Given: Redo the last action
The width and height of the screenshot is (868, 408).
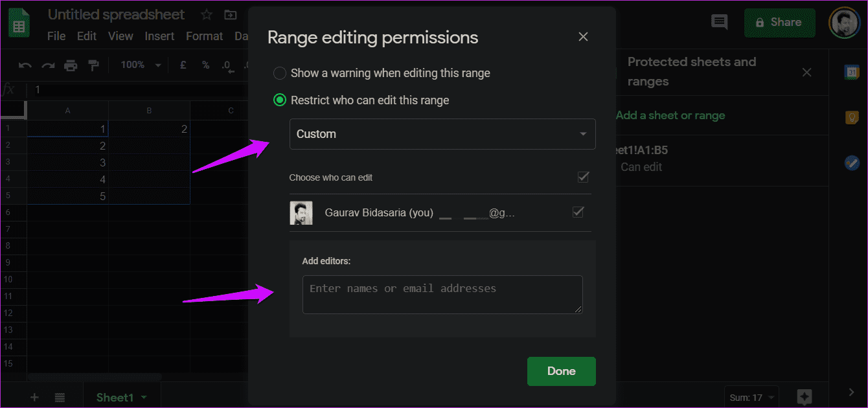Looking at the screenshot, I should coord(48,65).
